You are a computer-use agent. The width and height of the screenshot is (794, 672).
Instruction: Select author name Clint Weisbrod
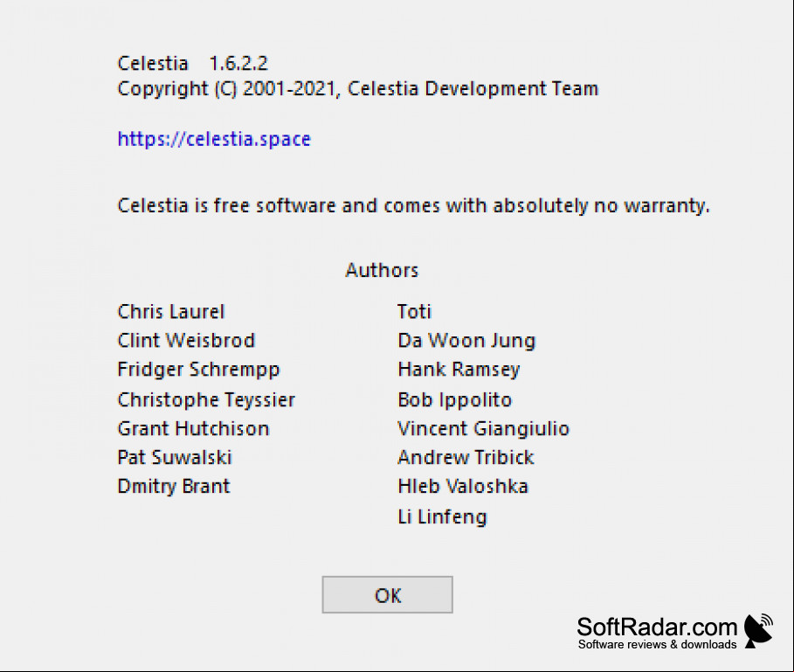pos(186,341)
